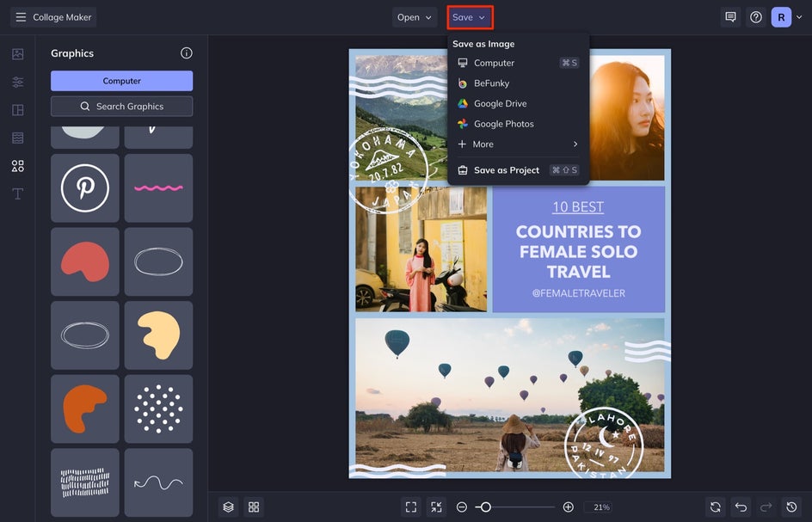
Task: Open the Patterns sidebar tab
Action: point(17,138)
